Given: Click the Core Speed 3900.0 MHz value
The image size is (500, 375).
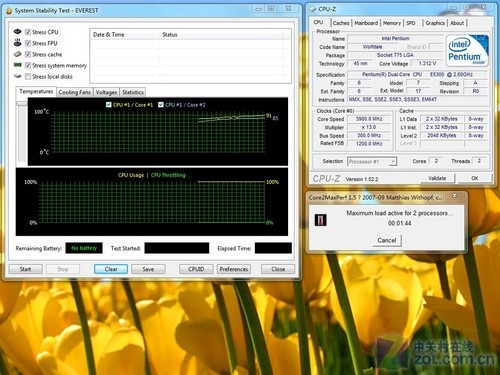Looking at the screenshot, I should pos(369,119).
